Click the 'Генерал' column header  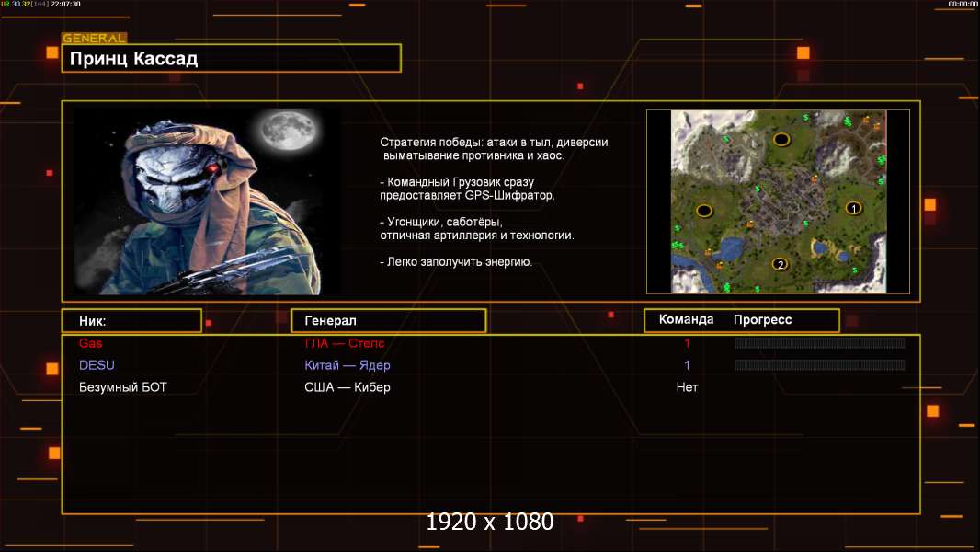[x=388, y=321]
